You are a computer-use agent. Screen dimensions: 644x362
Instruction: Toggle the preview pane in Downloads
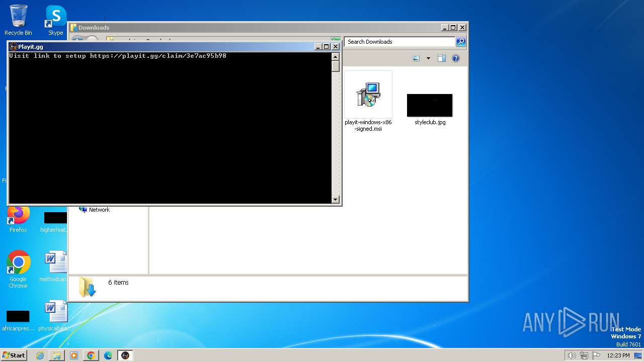pyautogui.click(x=442, y=58)
